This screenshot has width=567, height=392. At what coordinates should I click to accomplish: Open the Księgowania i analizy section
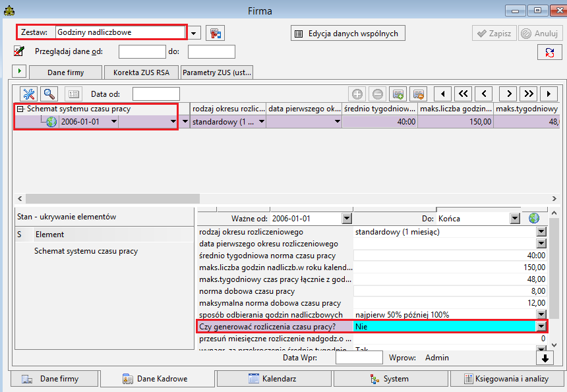pos(506,379)
